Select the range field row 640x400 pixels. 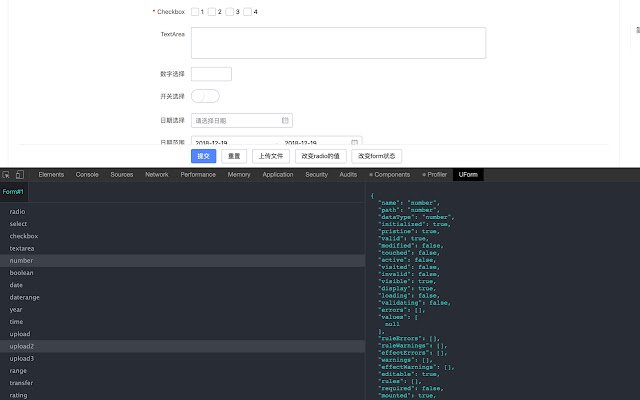pos(182,371)
